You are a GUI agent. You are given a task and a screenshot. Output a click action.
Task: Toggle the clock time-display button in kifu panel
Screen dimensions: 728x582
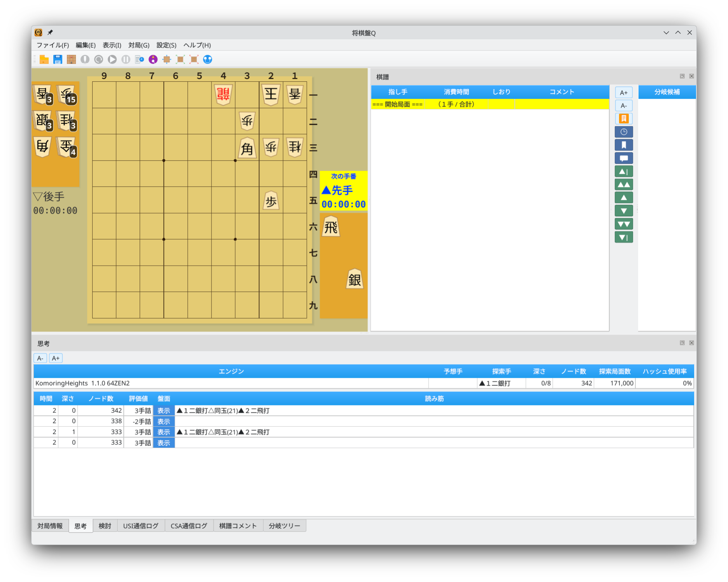coord(623,132)
